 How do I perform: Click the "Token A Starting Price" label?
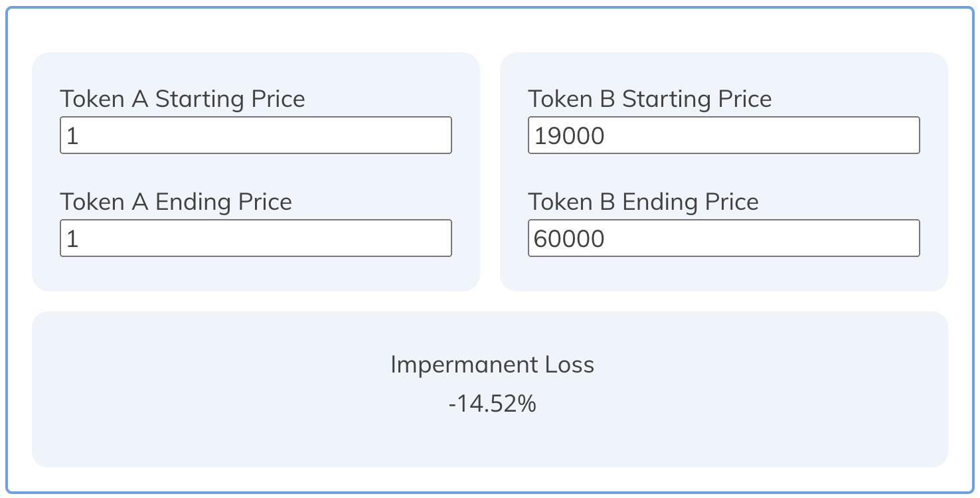pyautogui.click(x=183, y=99)
